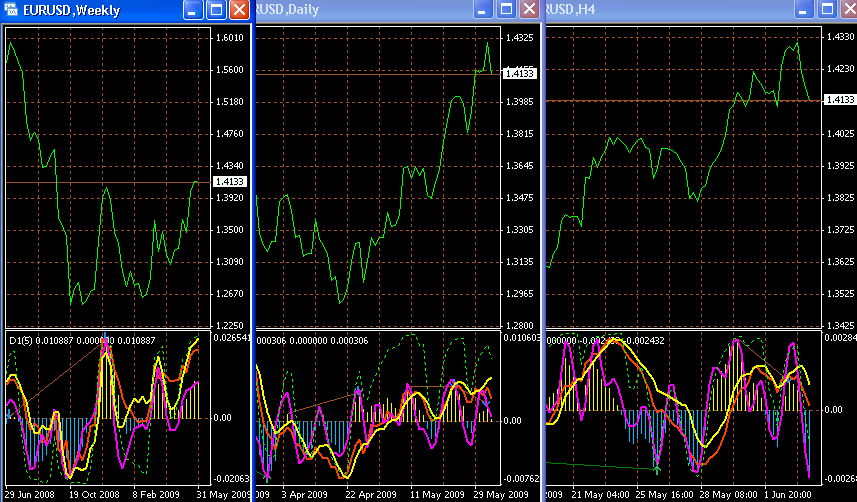Click the 28 May 08:00 time label
This screenshot has width=857, height=502.
click(x=729, y=494)
